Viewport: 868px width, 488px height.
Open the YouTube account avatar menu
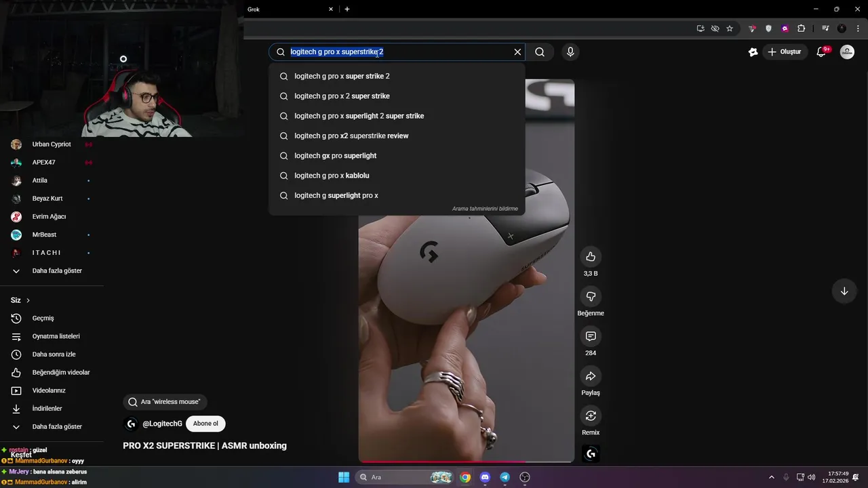pyautogui.click(x=847, y=52)
